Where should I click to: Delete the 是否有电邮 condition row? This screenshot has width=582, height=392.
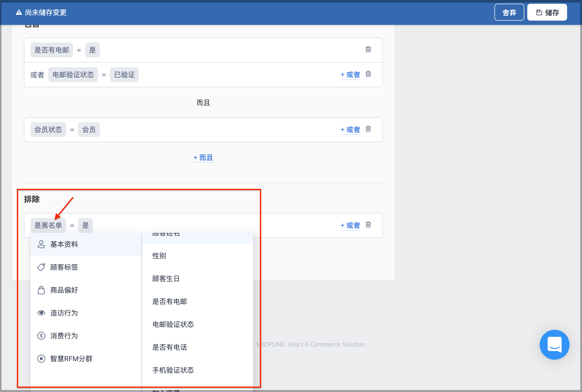click(x=368, y=49)
